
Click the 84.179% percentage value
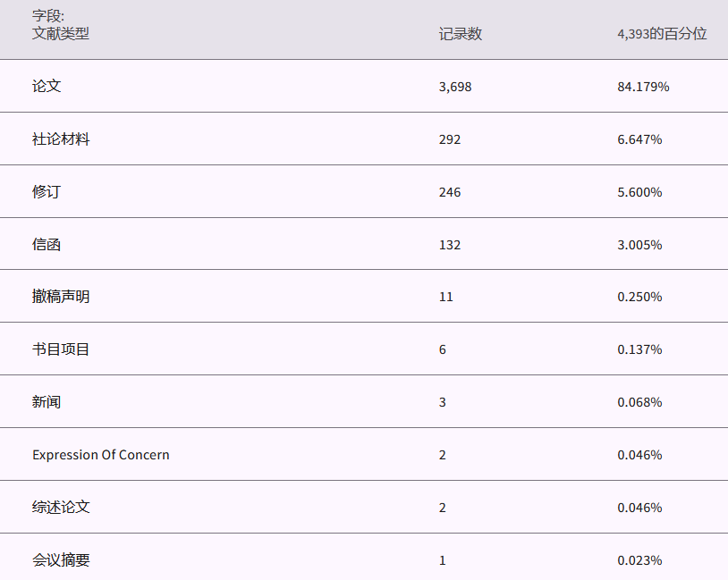coord(643,87)
